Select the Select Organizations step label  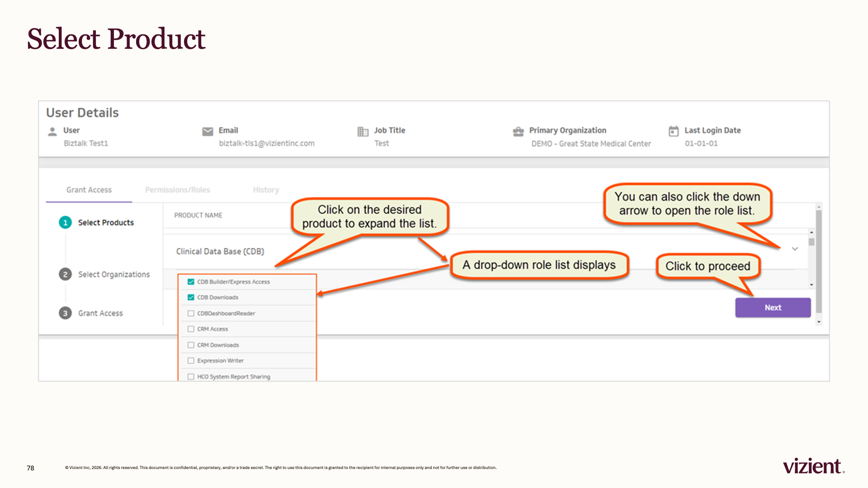[x=114, y=274]
